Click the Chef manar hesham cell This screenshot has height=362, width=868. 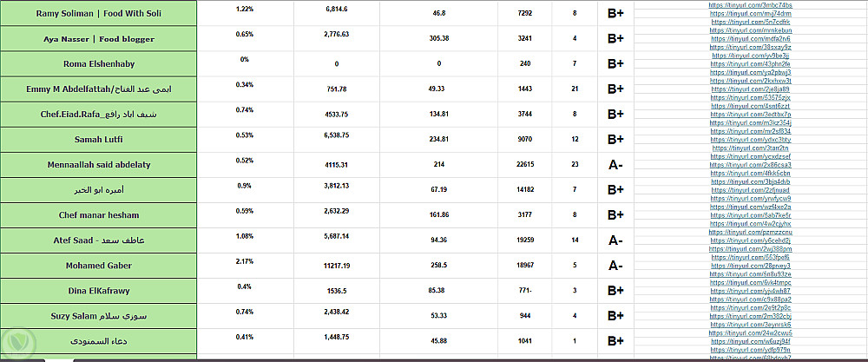pos(99,214)
